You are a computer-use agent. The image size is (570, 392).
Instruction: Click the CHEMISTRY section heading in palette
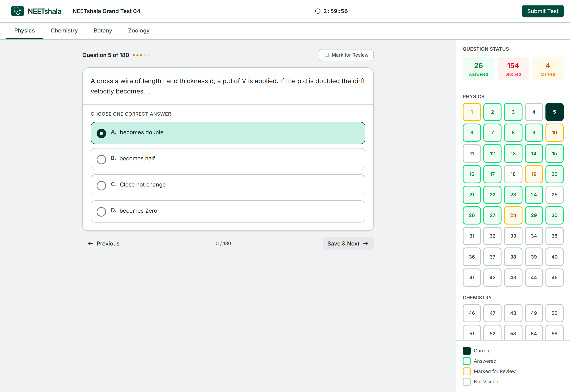(x=477, y=298)
